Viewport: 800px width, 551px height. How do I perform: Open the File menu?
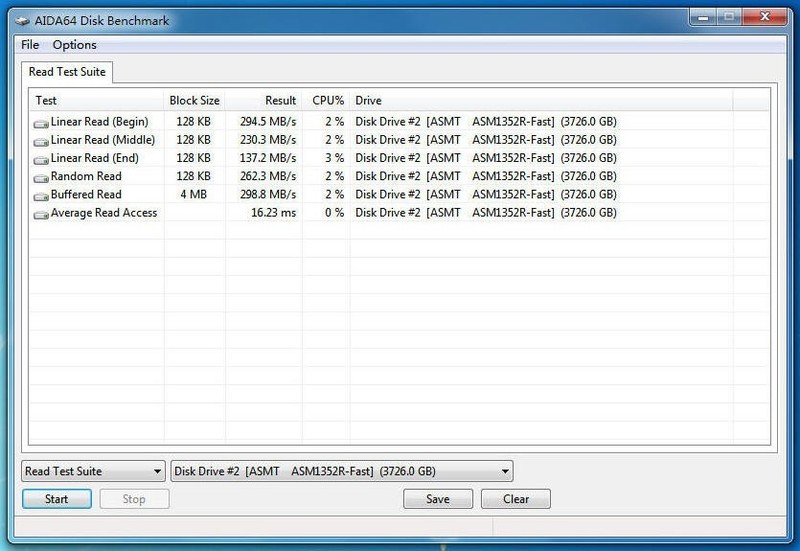tap(30, 45)
